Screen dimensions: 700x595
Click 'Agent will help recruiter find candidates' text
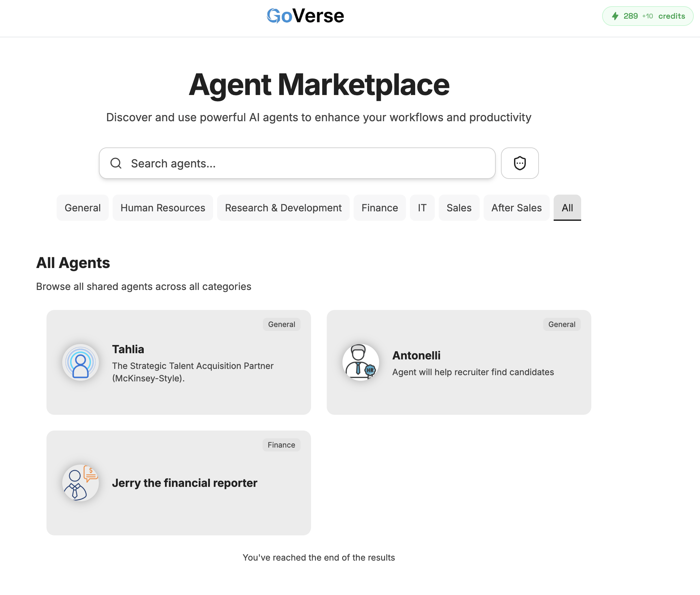click(473, 372)
